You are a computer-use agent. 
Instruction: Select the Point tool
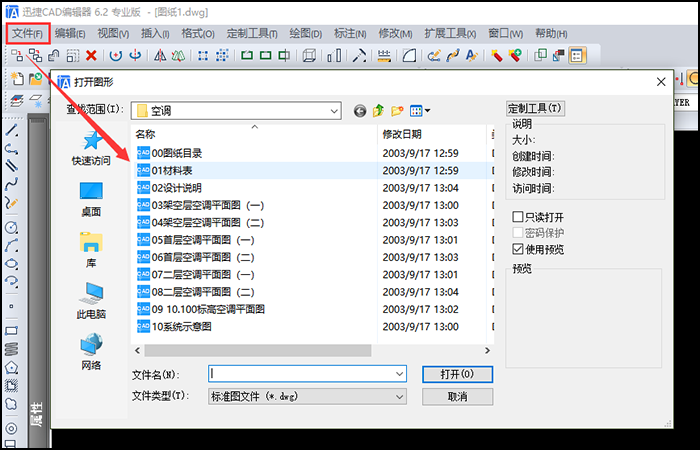(11, 306)
